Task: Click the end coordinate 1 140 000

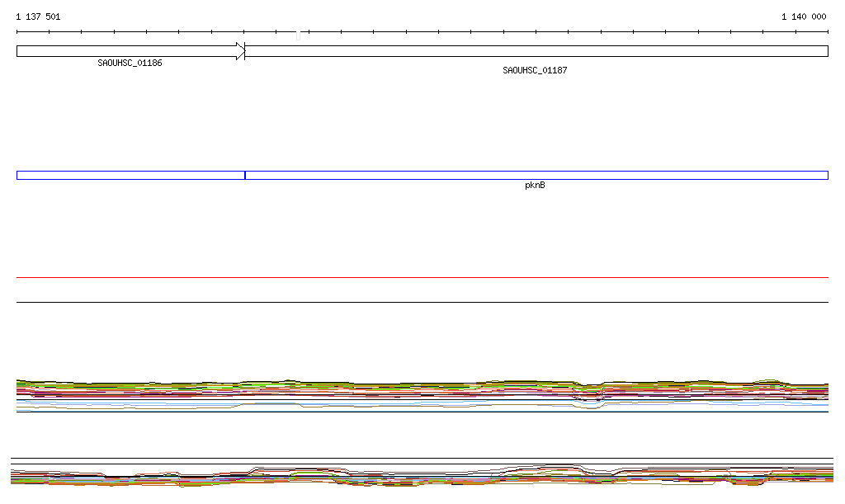Action: (804, 16)
